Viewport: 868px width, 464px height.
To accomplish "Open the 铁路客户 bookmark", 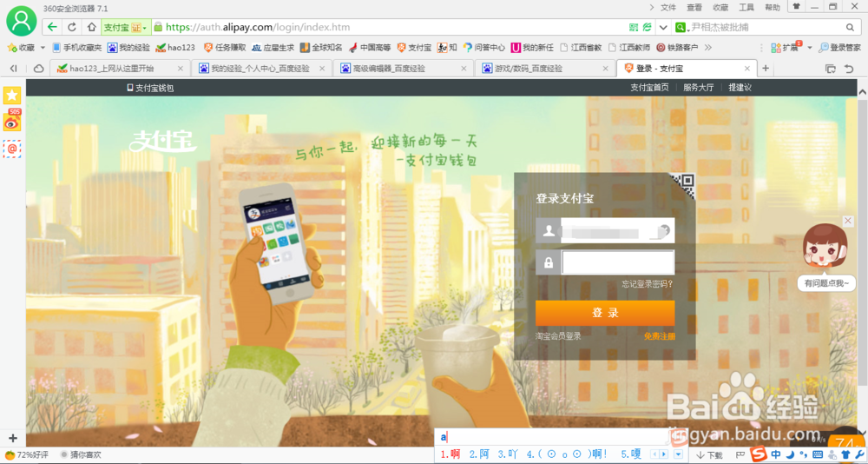I will tap(677, 48).
